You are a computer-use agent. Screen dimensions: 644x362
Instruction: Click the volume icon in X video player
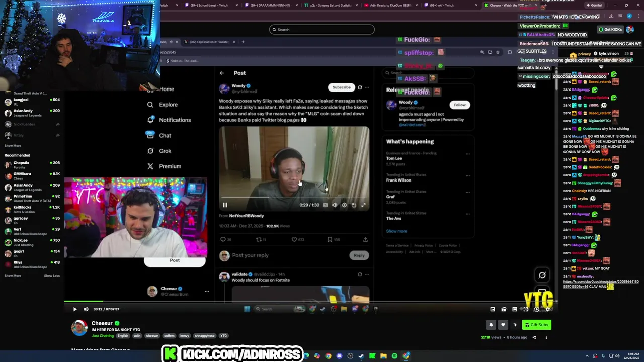335,205
